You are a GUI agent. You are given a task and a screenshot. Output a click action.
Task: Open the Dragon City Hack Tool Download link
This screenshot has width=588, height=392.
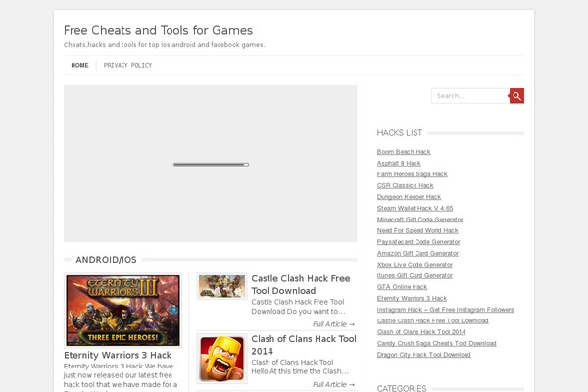[424, 354]
